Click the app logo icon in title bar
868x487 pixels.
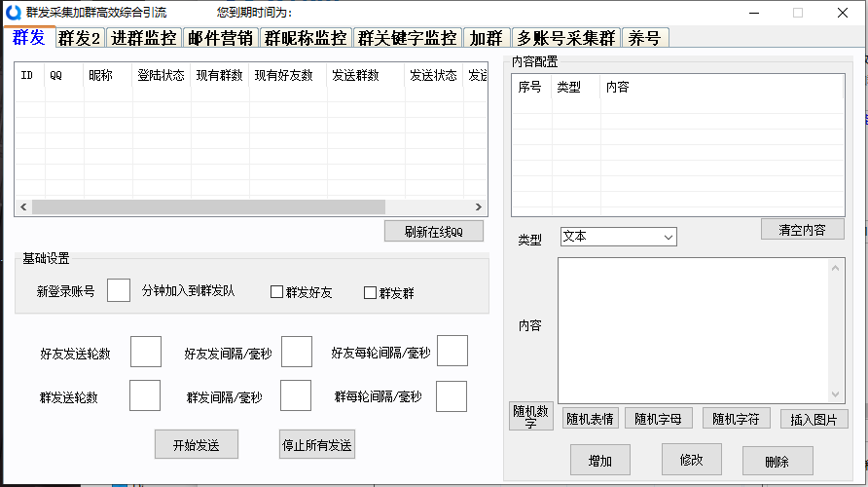point(13,13)
